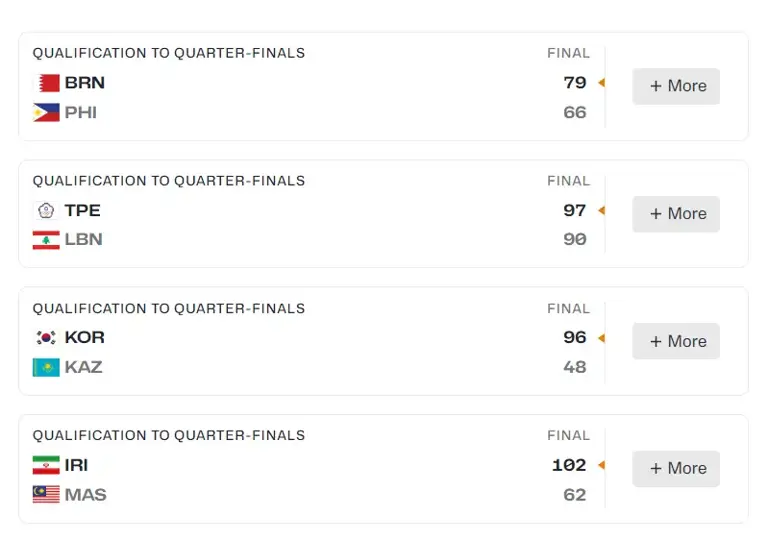This screenshot has height=540, width=768.
Task: Click the winner arrow beside score 79
Action: (601, 83)
